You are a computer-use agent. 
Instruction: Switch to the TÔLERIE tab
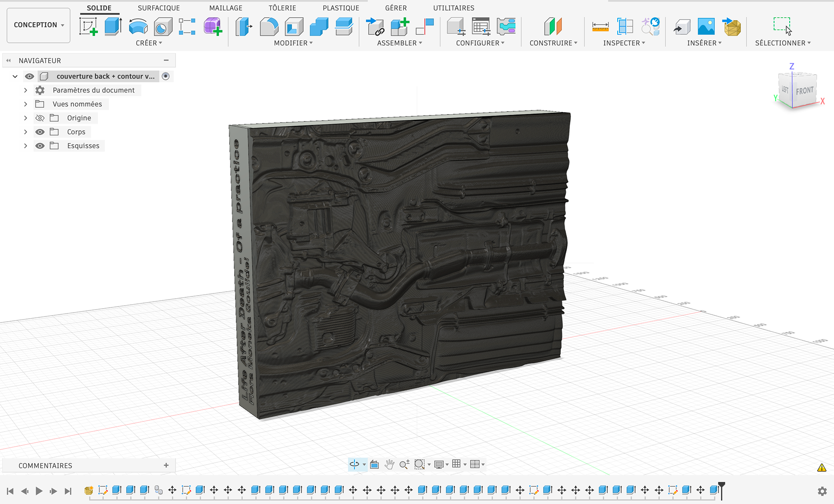click(282, 8)
